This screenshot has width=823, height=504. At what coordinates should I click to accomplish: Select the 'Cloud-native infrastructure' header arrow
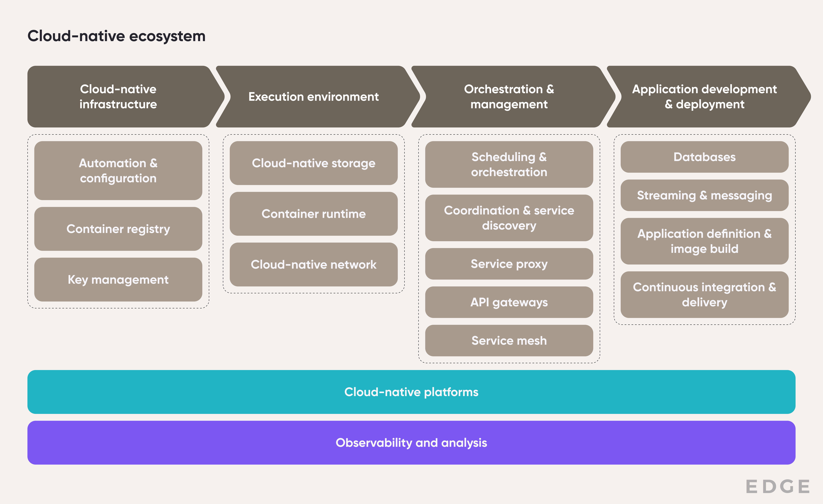tap(126, 97)
